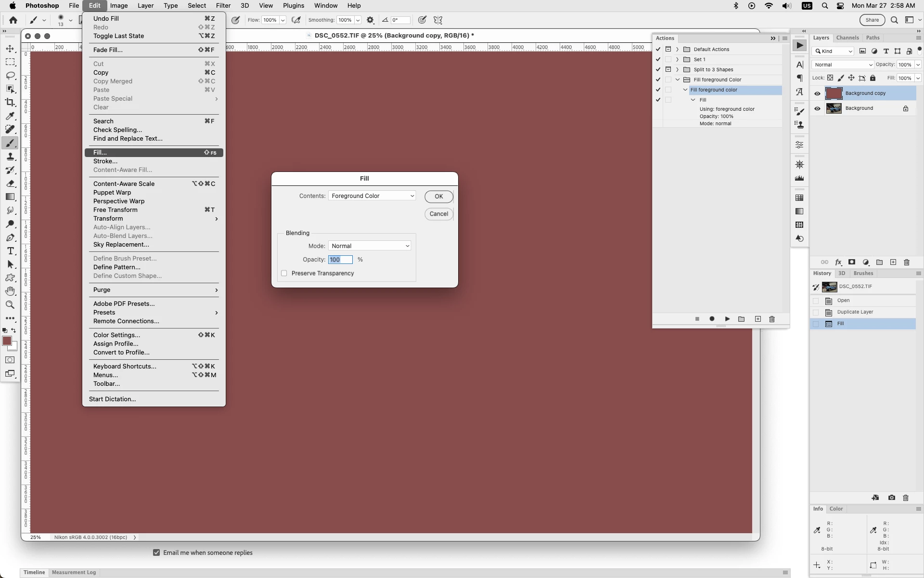This screenshot has width=924, height=578.
Task: Confirm the Fill dialog with OK
Action: [438, 197]
